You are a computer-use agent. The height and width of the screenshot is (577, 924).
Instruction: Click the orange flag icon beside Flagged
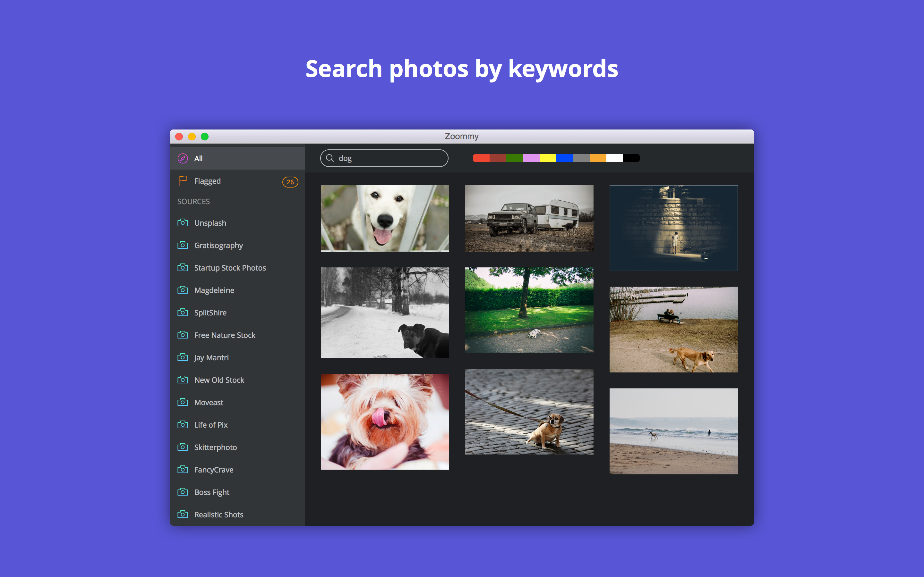(x=183, y=180)
